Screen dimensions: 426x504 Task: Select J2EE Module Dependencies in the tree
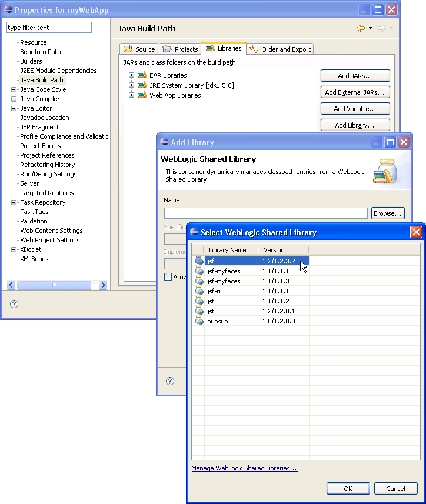[x=58, y=71]
